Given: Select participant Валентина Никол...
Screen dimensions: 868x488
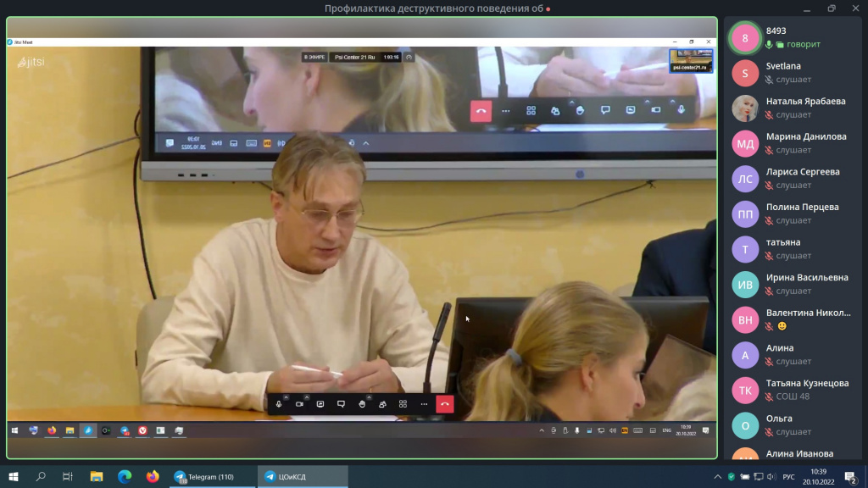Looking at the screenshot, I should [793, 319].
